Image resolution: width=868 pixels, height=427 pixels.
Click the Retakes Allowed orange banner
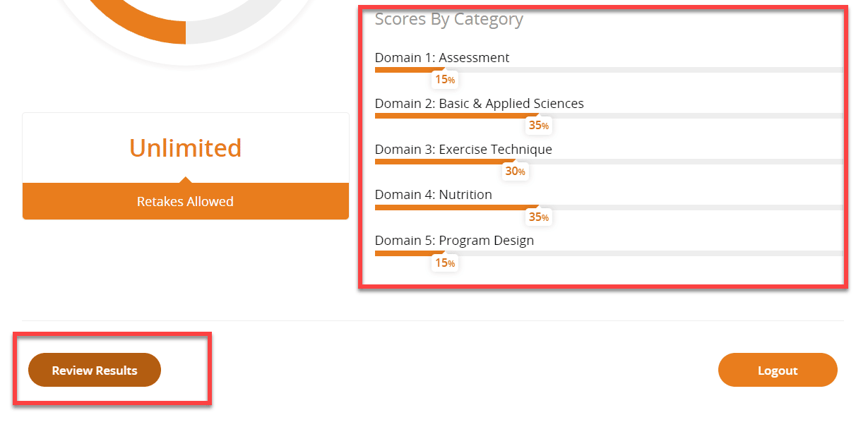coord(185,202)
